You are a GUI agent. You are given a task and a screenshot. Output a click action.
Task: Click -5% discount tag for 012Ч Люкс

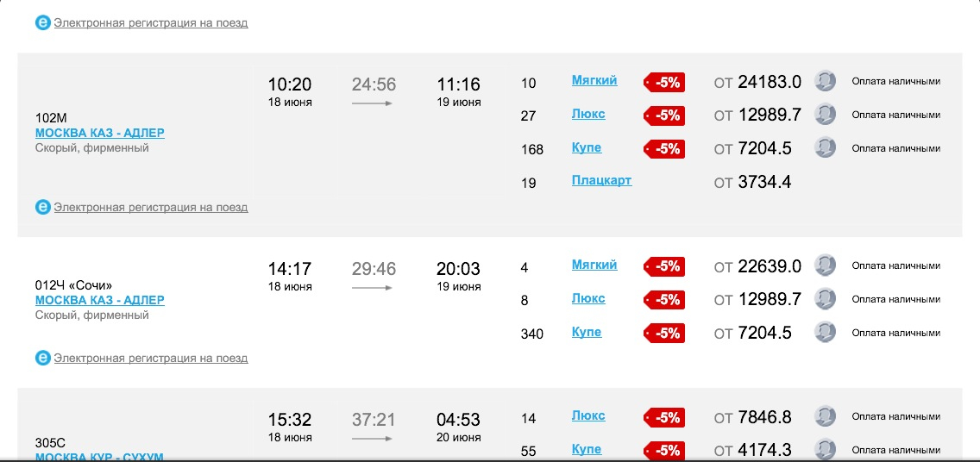[664, 300]
